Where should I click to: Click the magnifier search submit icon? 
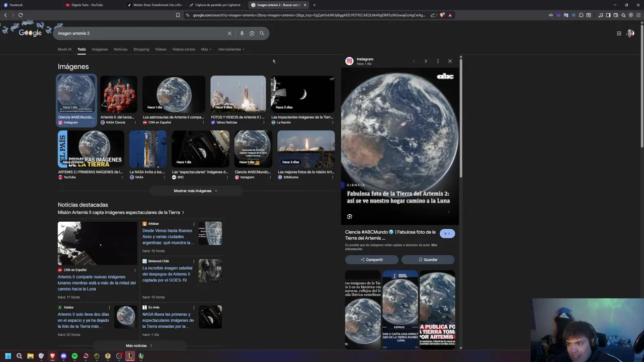[262, 33]
